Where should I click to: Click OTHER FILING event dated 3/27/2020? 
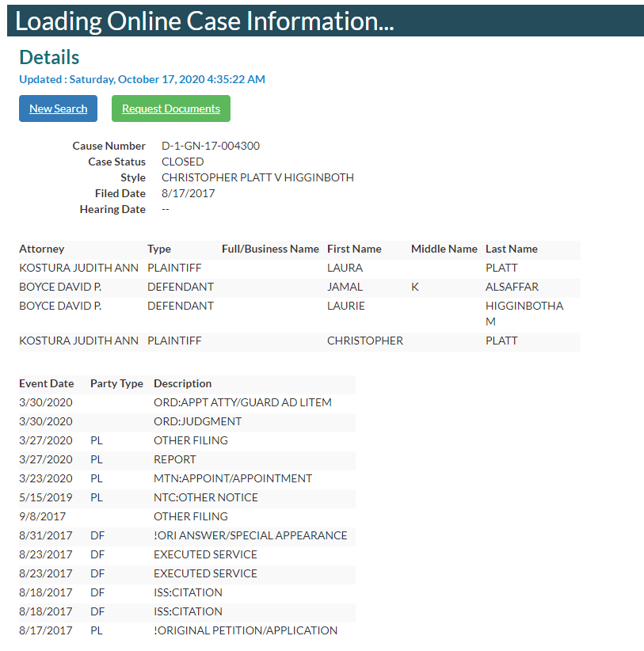pyautogui.click(x=191, y=440)
